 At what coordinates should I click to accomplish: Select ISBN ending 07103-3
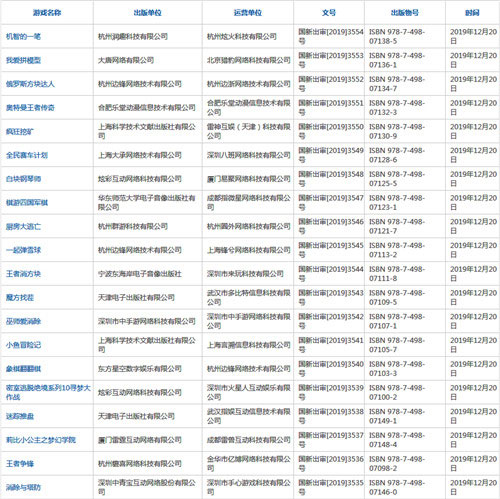tap(397, 369)
